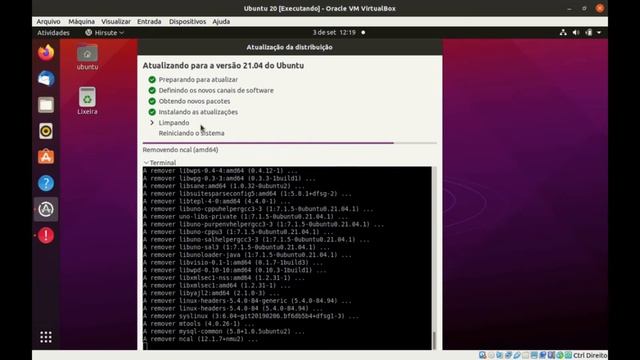
Task: Click the Atualização da distribuição title bar
Action: pyautogui.click(x=289, y=47)
